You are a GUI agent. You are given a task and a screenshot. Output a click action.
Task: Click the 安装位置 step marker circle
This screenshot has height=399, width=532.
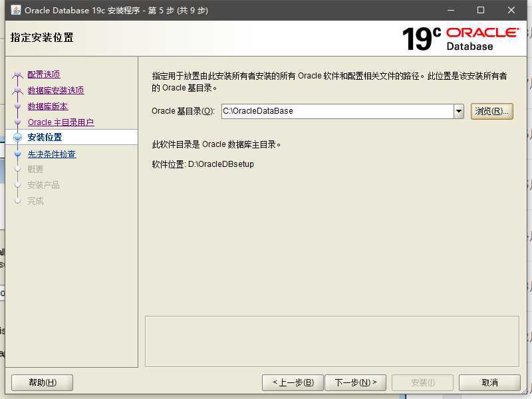pos(18,138)
